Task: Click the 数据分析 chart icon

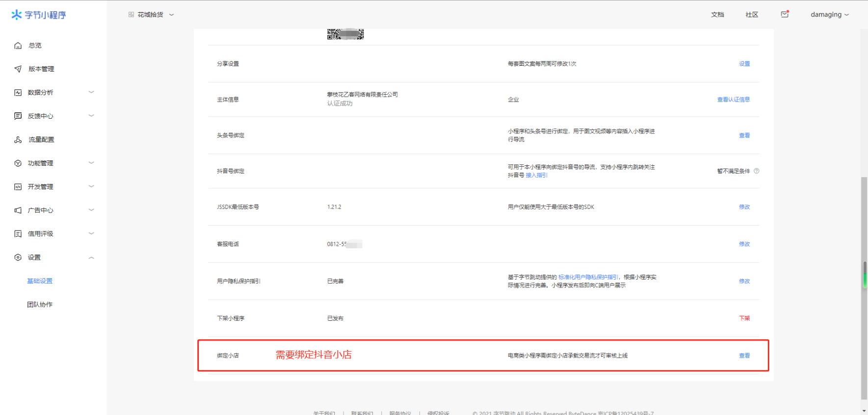Action: pos(18,93)
